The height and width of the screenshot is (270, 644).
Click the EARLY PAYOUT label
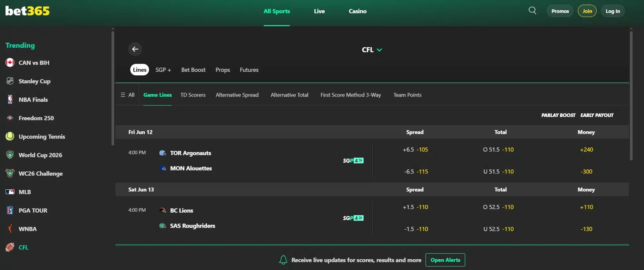(x=597, y=115)
